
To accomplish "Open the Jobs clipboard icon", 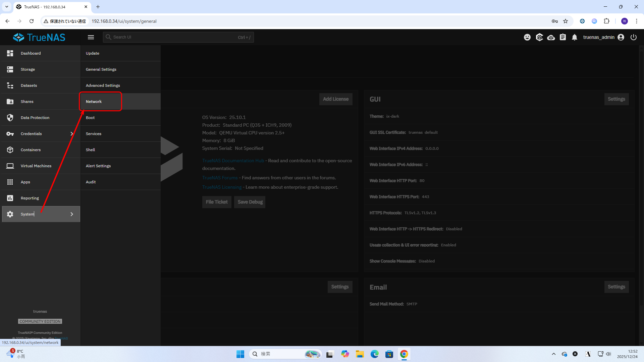I will pyautogui.click(x=563, y=37).
